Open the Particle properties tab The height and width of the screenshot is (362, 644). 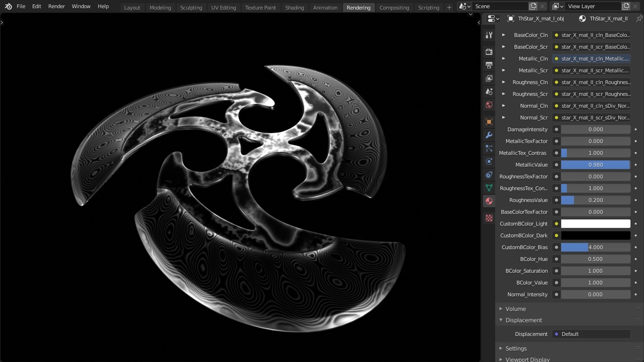coord(489,148)
